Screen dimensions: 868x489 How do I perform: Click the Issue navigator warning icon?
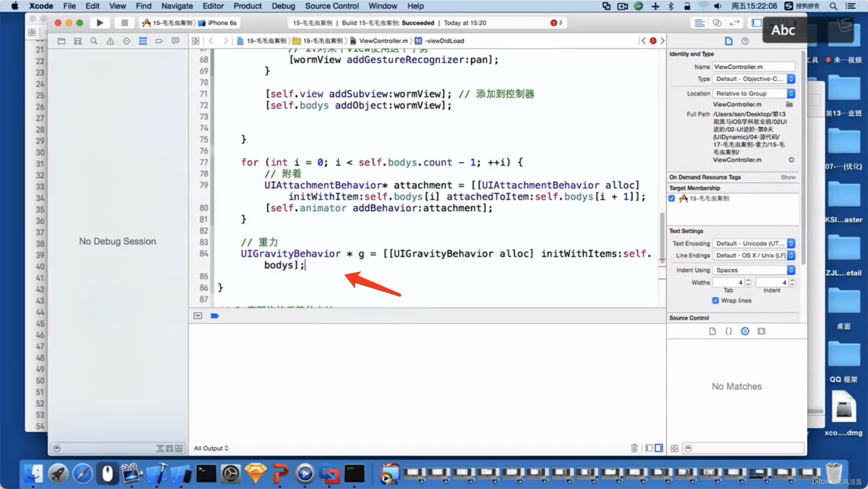click(x=109, y=41)
